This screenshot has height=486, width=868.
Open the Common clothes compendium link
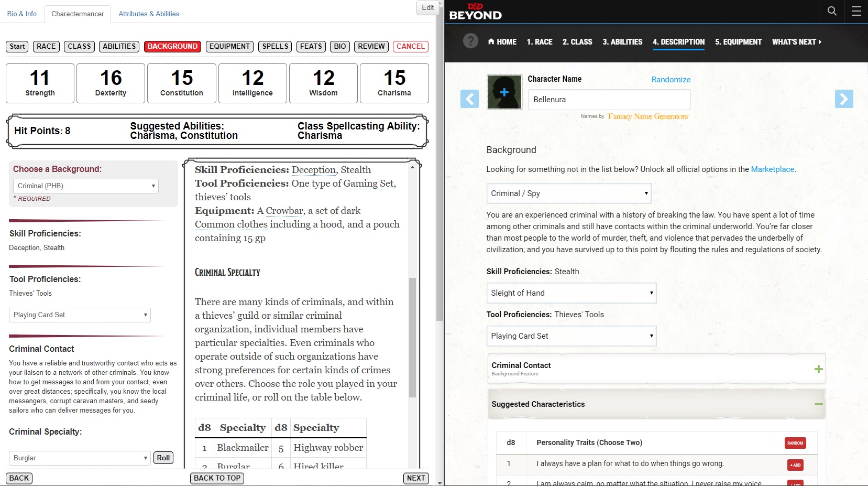click(x=231, y=224)
